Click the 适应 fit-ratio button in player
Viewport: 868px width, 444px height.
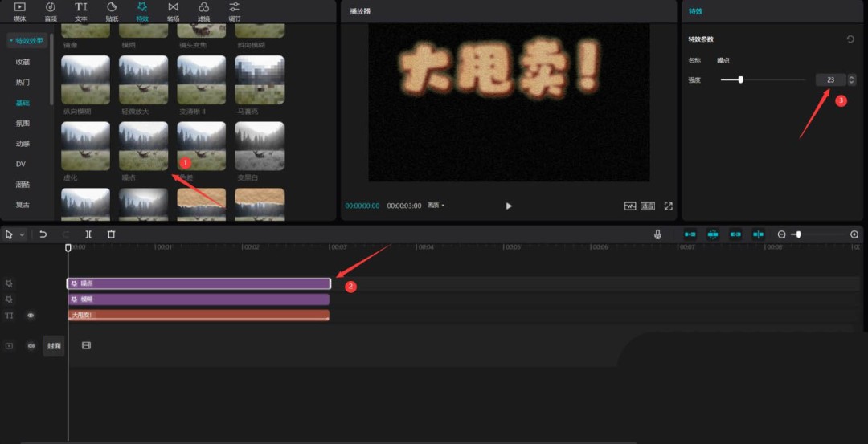pos(648,206)
